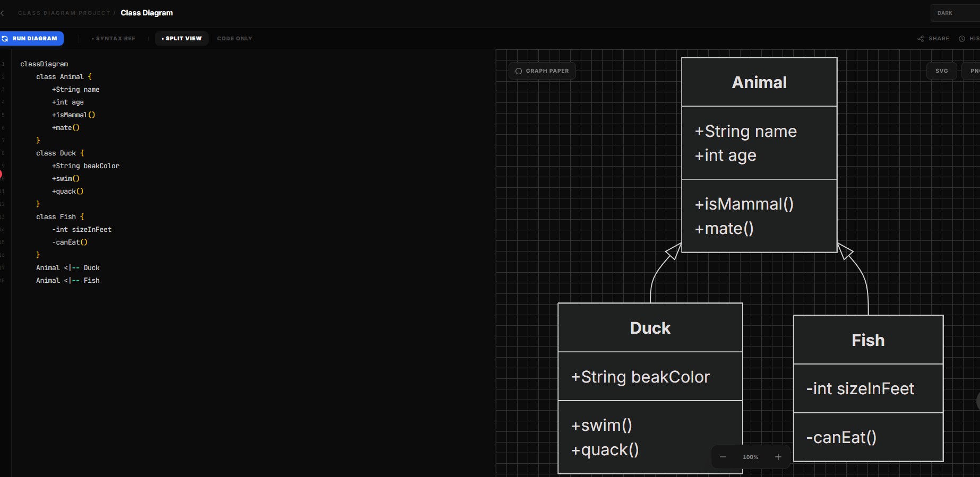Export the diagram as SVG
Screen dimensions: 980x477
click(x=941, y=71)
